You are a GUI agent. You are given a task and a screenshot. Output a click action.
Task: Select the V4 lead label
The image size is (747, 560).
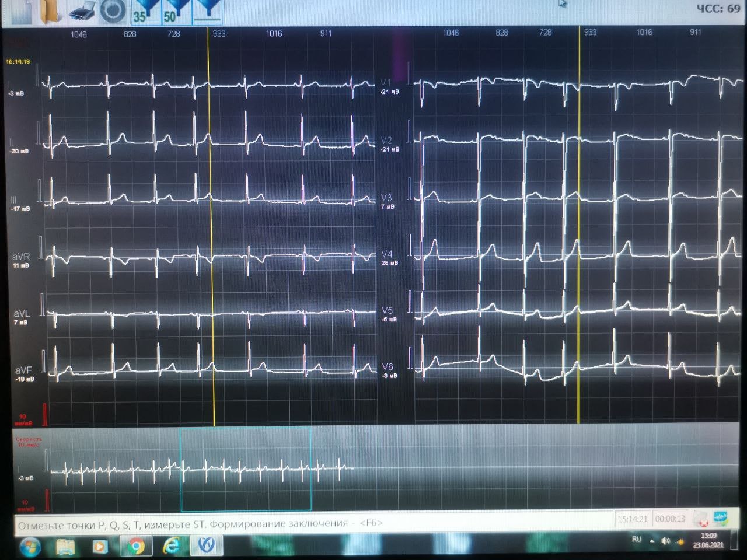pos(387,254)
